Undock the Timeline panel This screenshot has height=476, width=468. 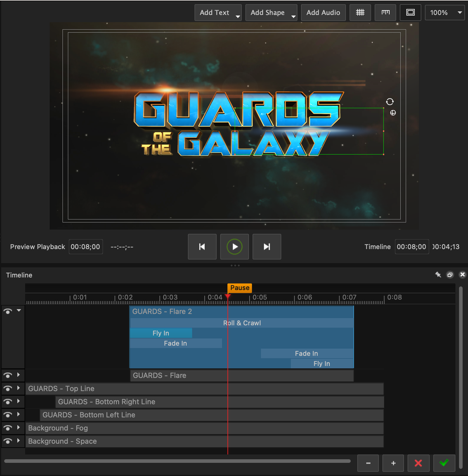tap(450, 275)
